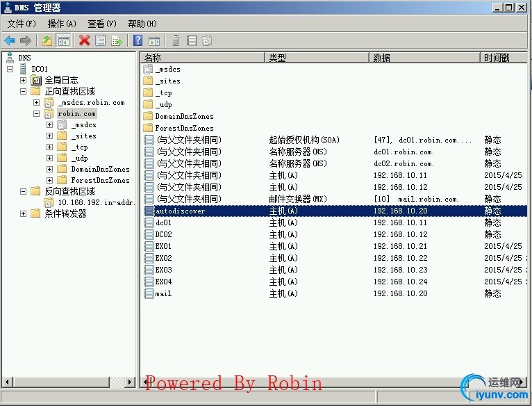Viewport: 532px width, 406px height.
Task: Click the tree pane horizontal scrollbar thumb
Action: (x=61, y=382)
